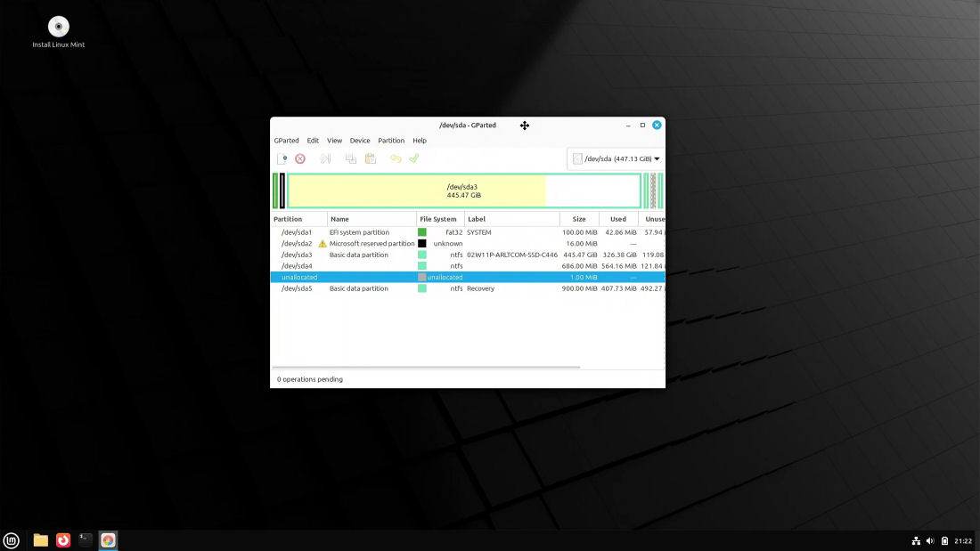Click the File System column header

point(438,219)
